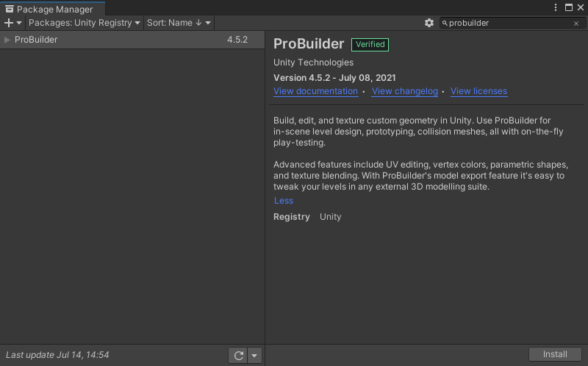This screenshot has width=588, height=366.
Task: Refresh the package list
Action: pos(238,356)
